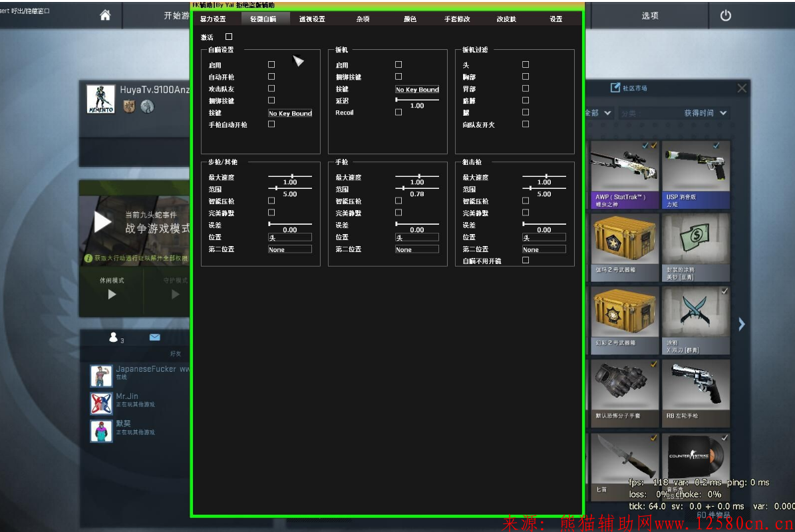Open the friends list icon
This screenshot has height=532, width=795.
[113, 338]
